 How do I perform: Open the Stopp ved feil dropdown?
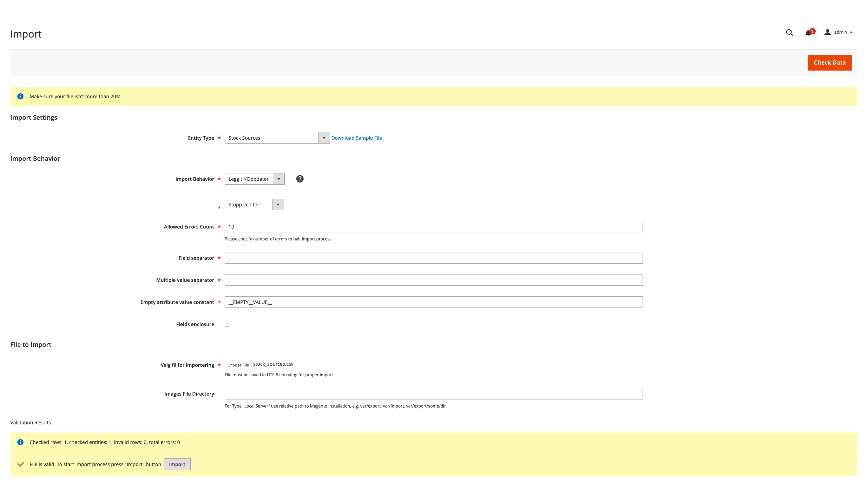tap(254, 205)
